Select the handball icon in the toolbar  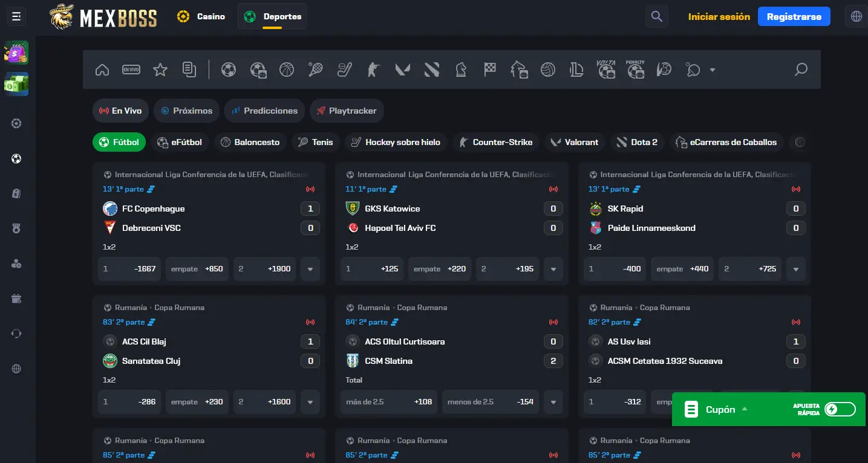(664, 70)
